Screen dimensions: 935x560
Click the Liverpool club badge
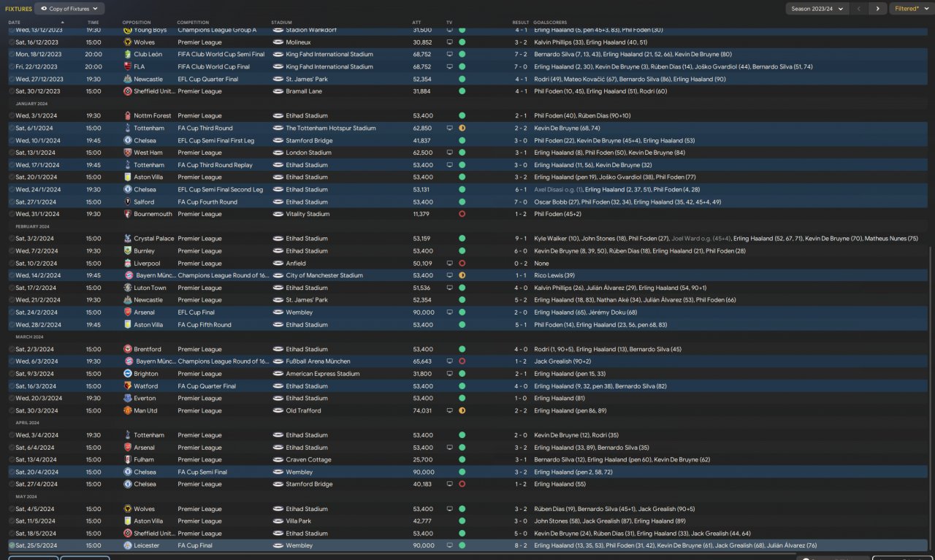(128, 264)
